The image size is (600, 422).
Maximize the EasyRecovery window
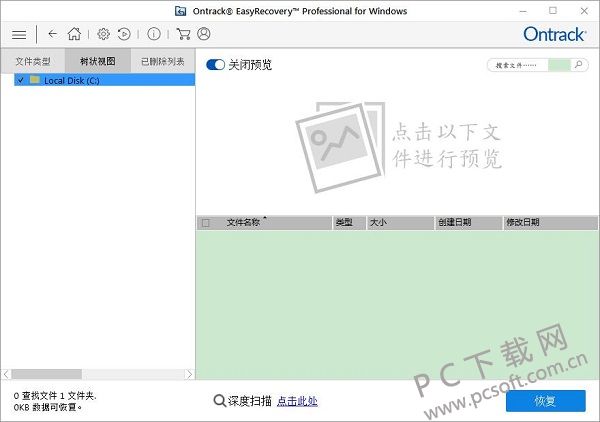click(x=553, y=11)
